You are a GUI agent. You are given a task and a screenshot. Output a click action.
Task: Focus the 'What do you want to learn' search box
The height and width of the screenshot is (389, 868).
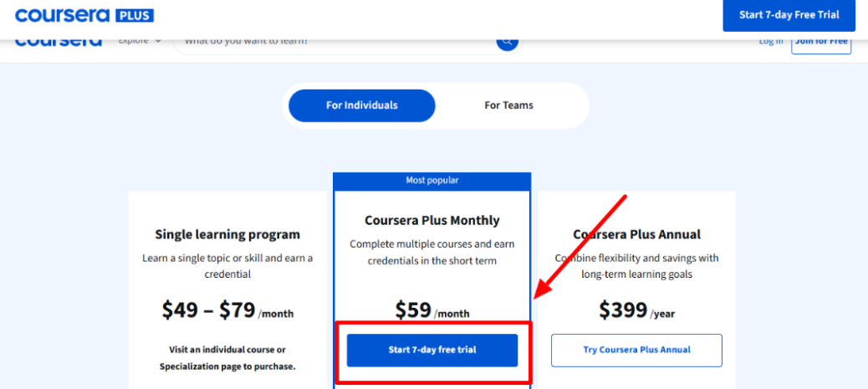(x=334, y=42)
